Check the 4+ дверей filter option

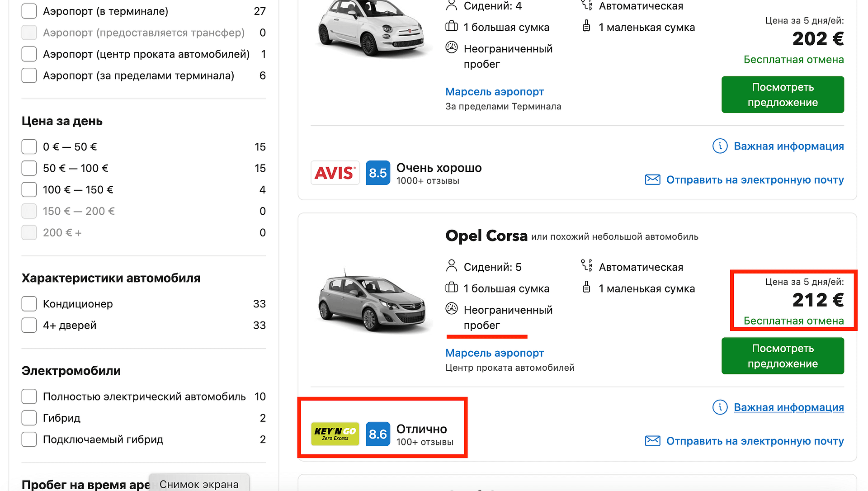(x=29, y=325)
